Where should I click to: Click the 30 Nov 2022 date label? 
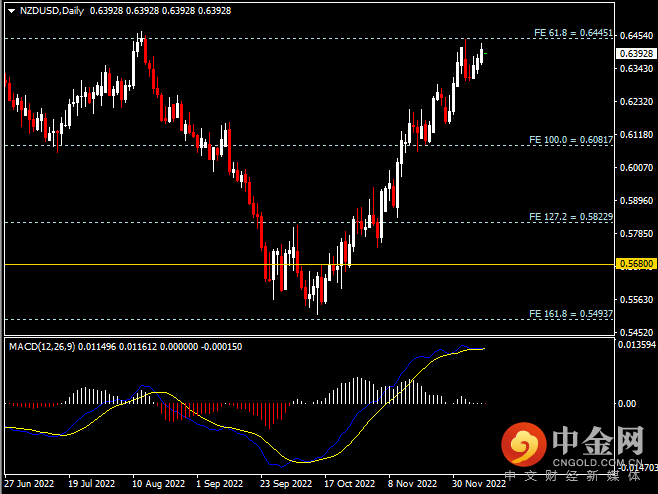[480, 482]
